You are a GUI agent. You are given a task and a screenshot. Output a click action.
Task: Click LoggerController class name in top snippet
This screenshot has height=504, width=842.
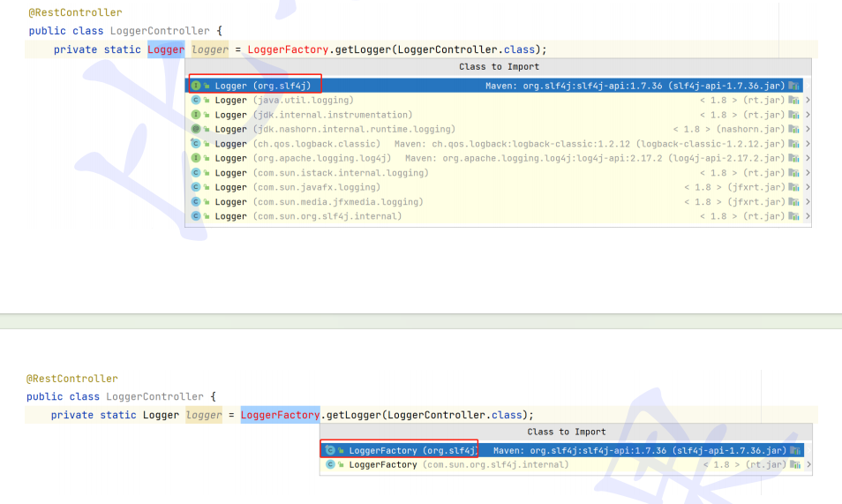160,31
